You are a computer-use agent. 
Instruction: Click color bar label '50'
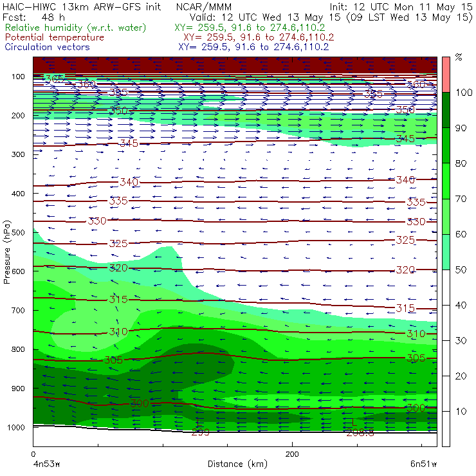click(x=461, y=270)
